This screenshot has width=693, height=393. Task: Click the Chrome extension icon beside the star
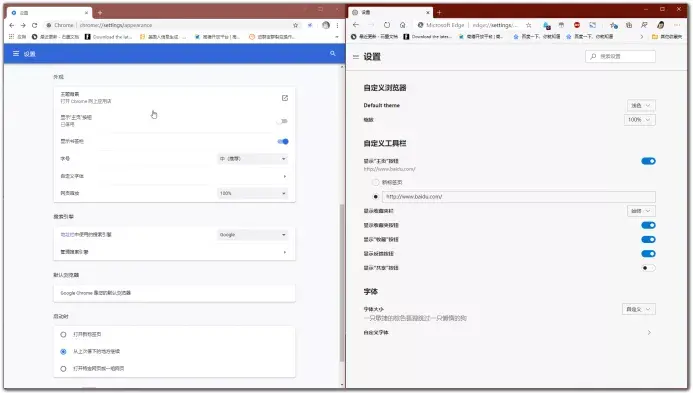tap(310, 25)
